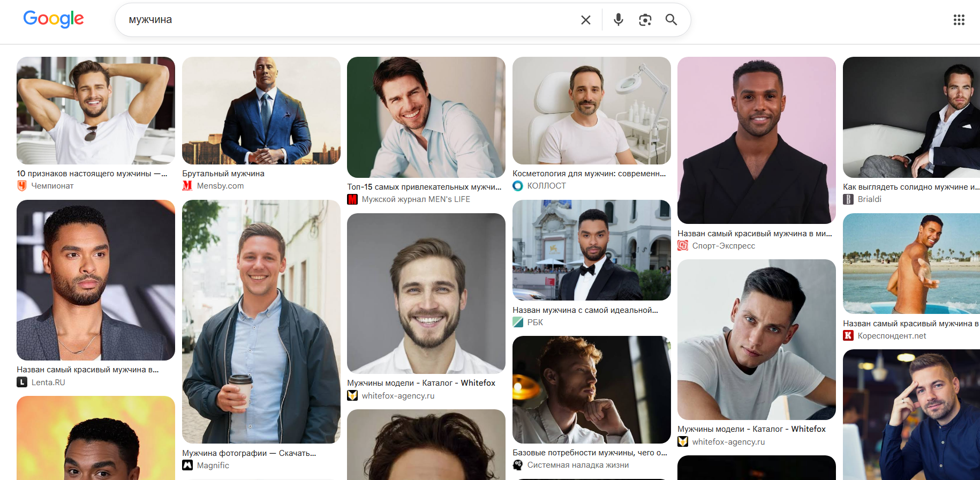
Task: Open the "Брутальный мужчина" result title
Action: pos(223,174)
